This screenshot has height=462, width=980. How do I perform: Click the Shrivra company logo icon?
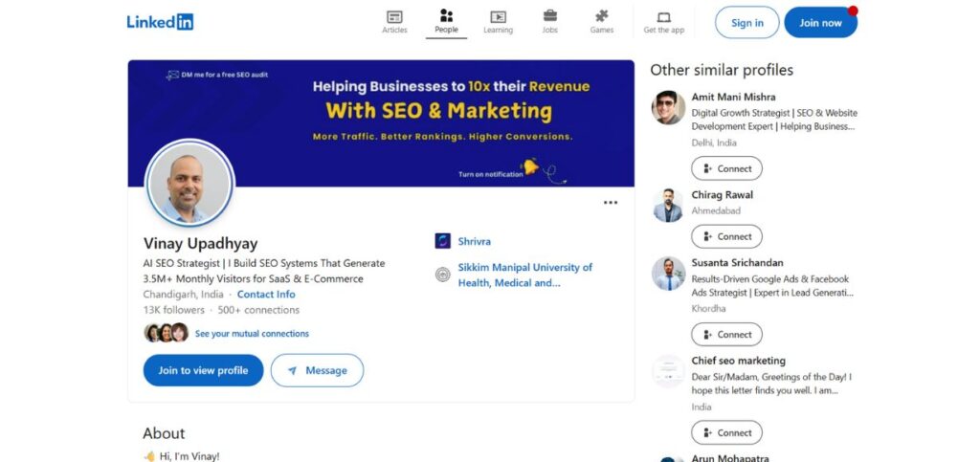click(442, 241)
